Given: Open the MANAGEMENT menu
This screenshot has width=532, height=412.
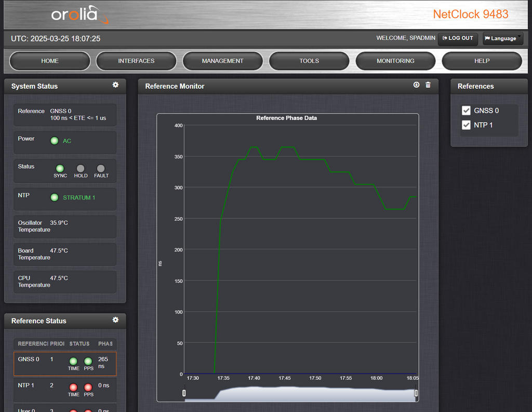Looking at the screenshot, I should (x=222, y=61).
